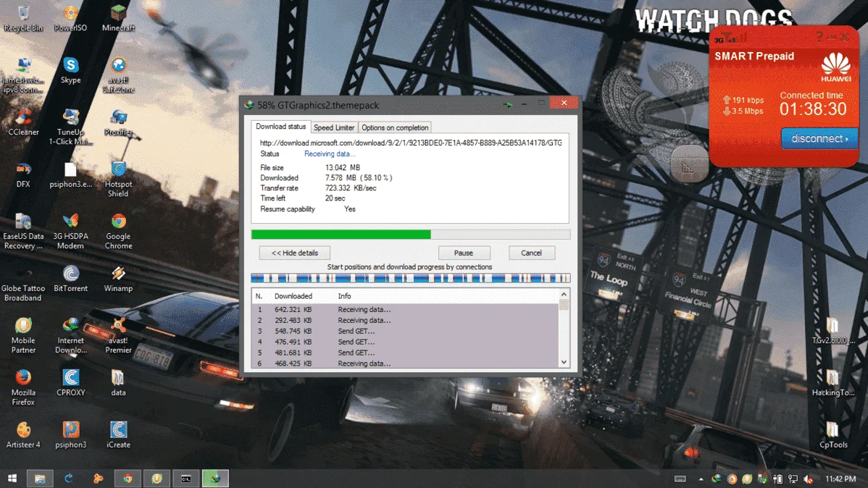
Task: Click the Info column header
Action: tap(344, 296)
